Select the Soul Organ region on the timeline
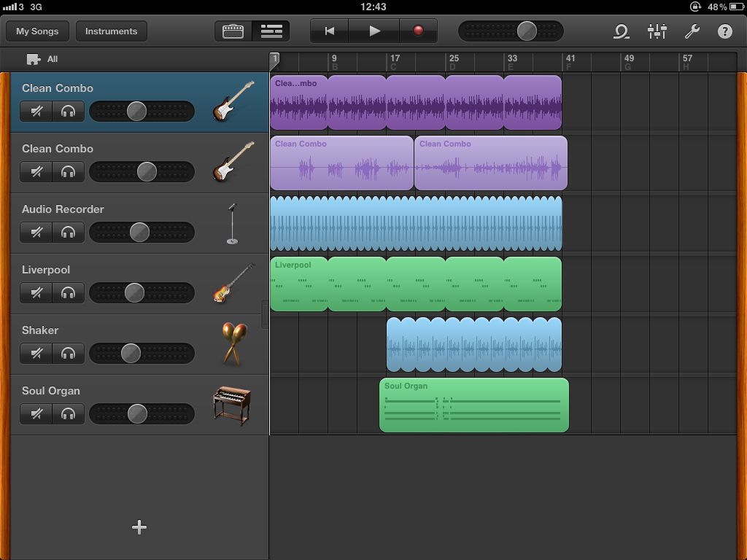The width and height of the screenshot is (747, 560). (473, 405)
